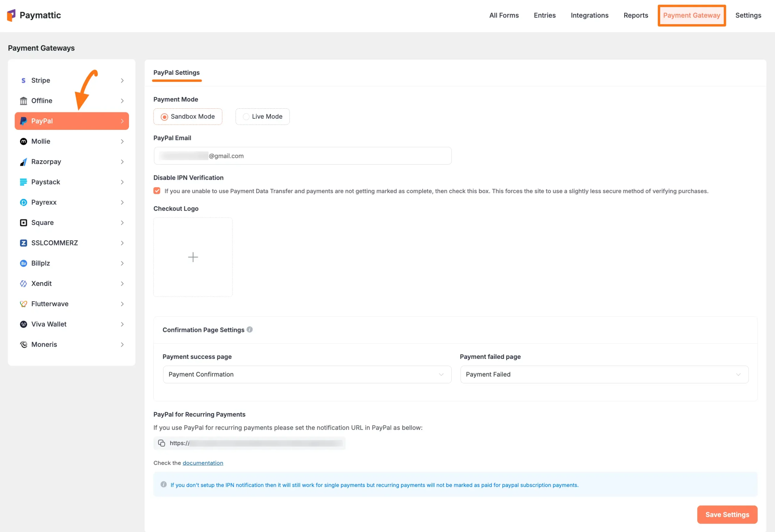Switch to the Reports menu
This screenshot has height=532, width=775.
tap(636, 15)
